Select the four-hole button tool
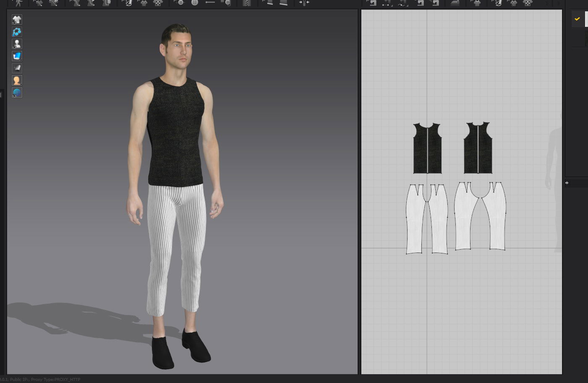The image size is (588, 383). point(194,3)
